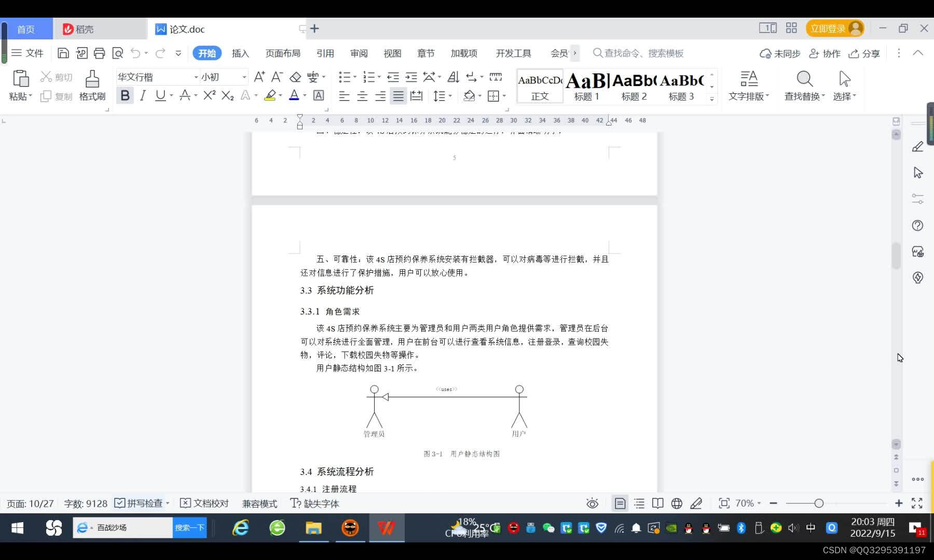The height and width of the screenshot is (560, 934).
Task: Click the yellow highlight color swatch
Action: tap(270, 95)
